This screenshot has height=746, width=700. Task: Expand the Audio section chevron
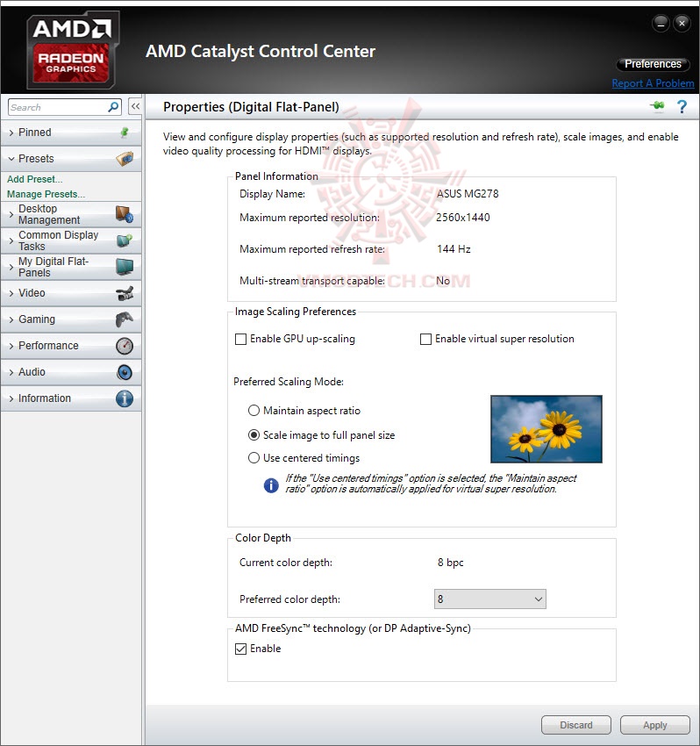[x=11, y=372]
